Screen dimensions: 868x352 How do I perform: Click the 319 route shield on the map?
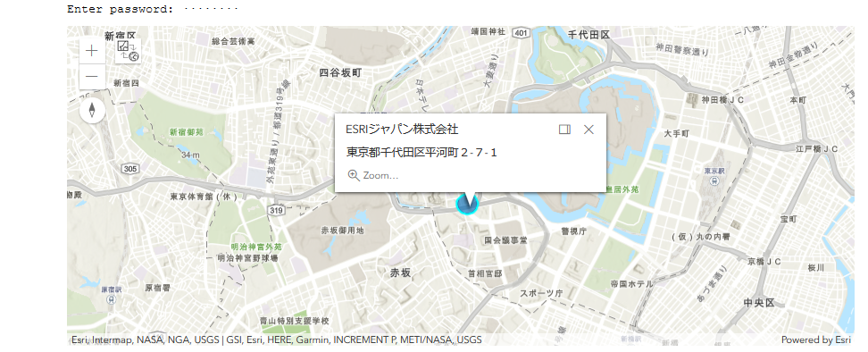click(276, 210)
